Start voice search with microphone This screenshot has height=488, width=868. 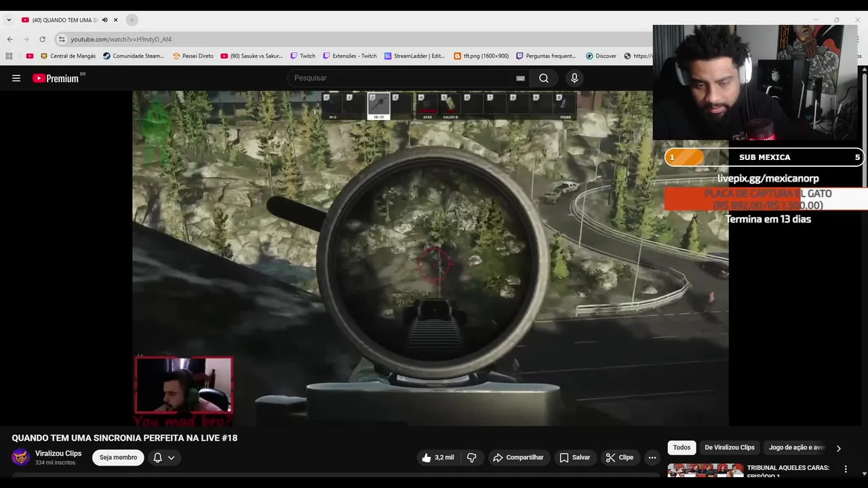[x=574, y=78]
